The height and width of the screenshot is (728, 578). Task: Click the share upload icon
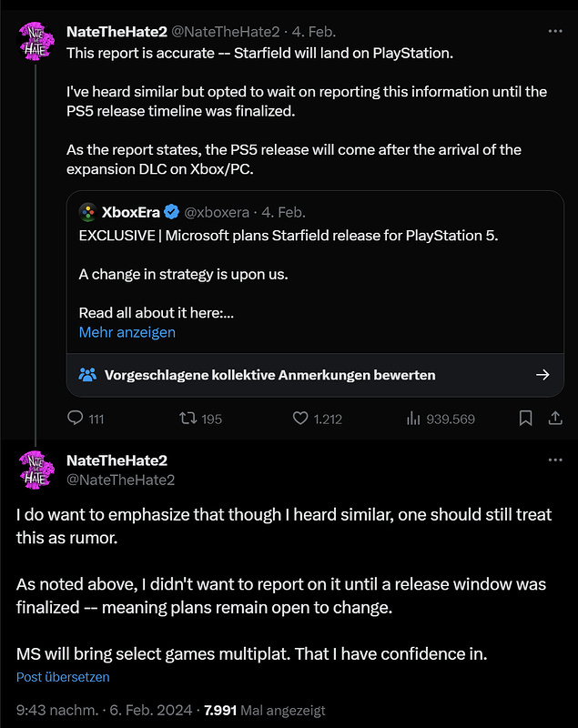pos(554,419)
